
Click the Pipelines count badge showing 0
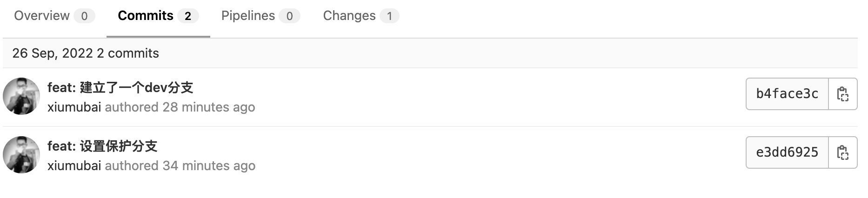point(289,16)
